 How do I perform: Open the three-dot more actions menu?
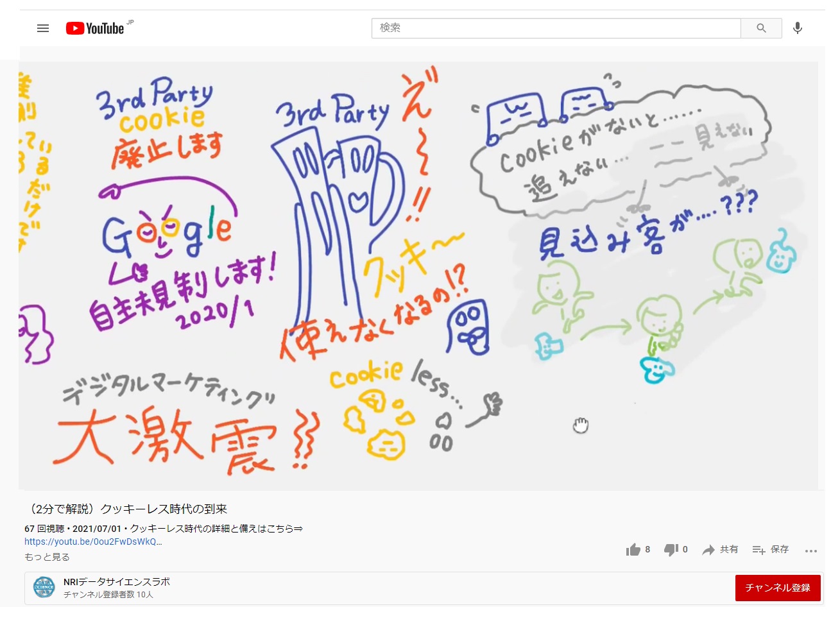click(811, 550)
